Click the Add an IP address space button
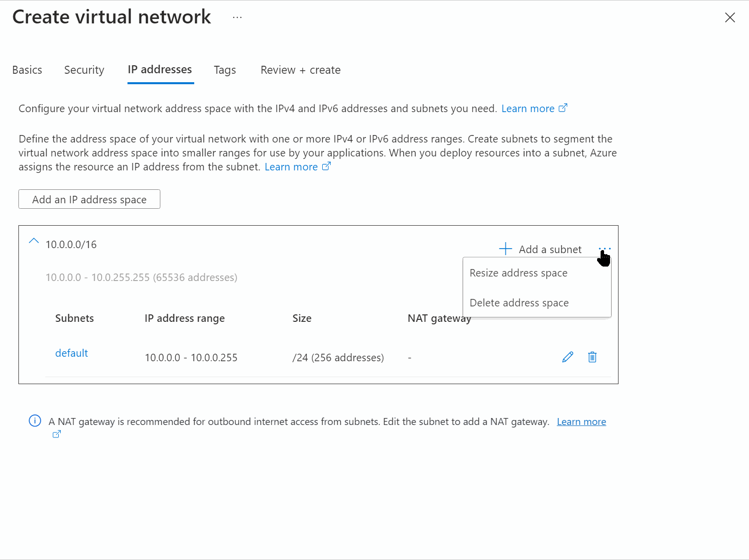Viewport: 749px width, 560px height. [x=89, y=199]
